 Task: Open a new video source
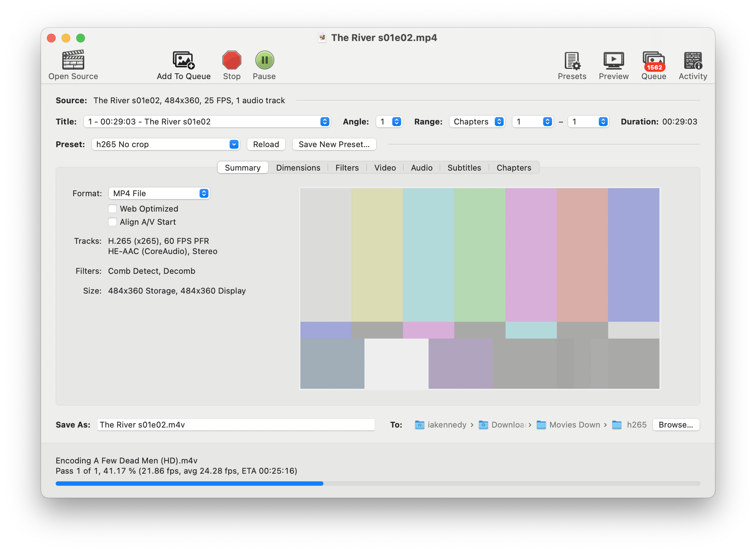point(73,65)
